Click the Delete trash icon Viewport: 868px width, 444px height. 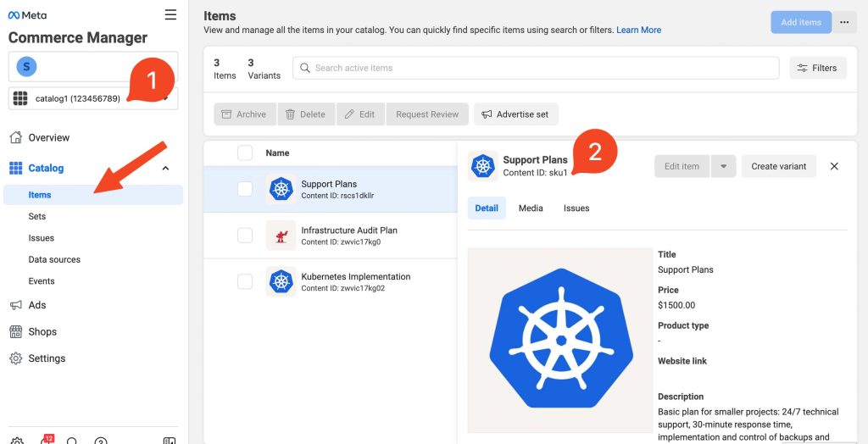(290, 114)
